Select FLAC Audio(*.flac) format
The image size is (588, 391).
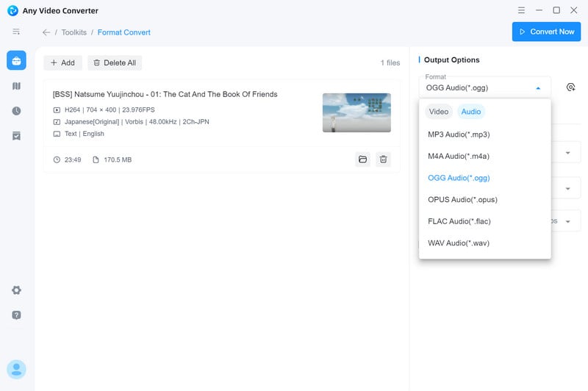click(x=485, y=221)
